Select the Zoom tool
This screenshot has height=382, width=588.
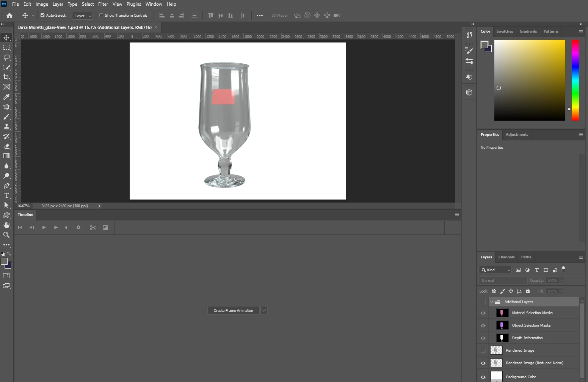click(6, 235)
